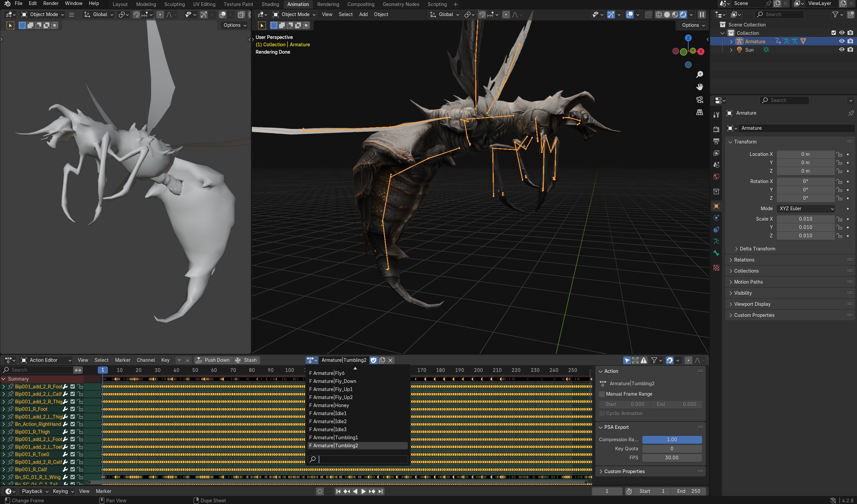857x504 pixels.
Task: Click the Push Down button
Action: pyautogui.click(x=213, y=360)
